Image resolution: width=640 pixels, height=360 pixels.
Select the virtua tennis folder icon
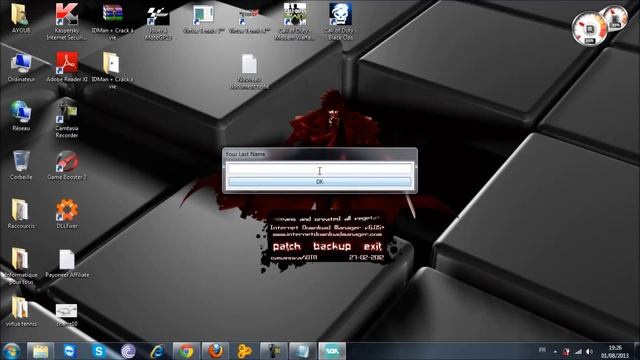tap(21, 312)
